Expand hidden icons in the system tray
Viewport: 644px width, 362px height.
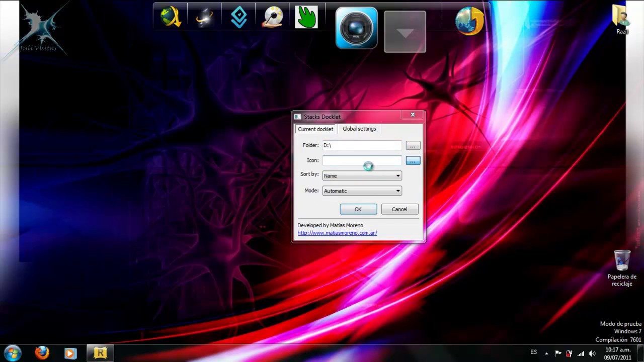coord(546,353)
